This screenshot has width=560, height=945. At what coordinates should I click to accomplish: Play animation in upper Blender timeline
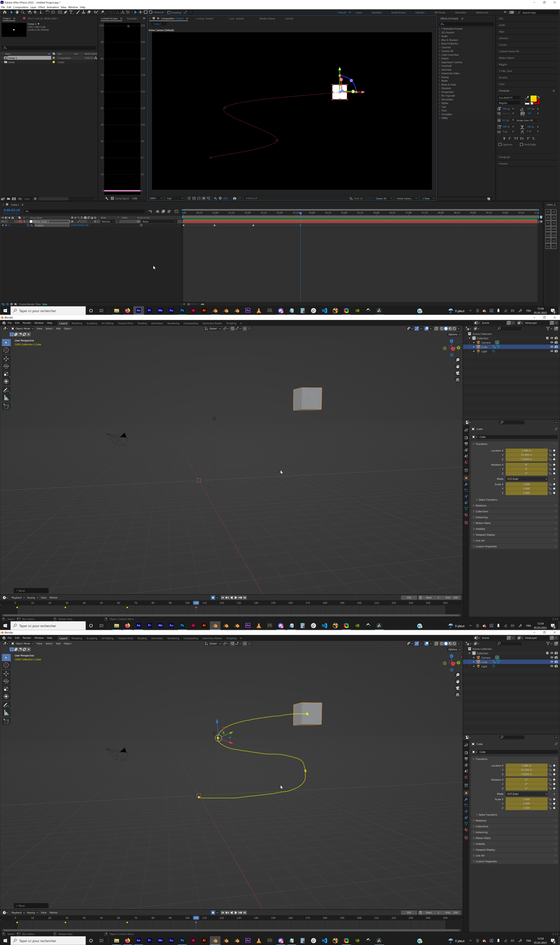click(x=236, y=598)
